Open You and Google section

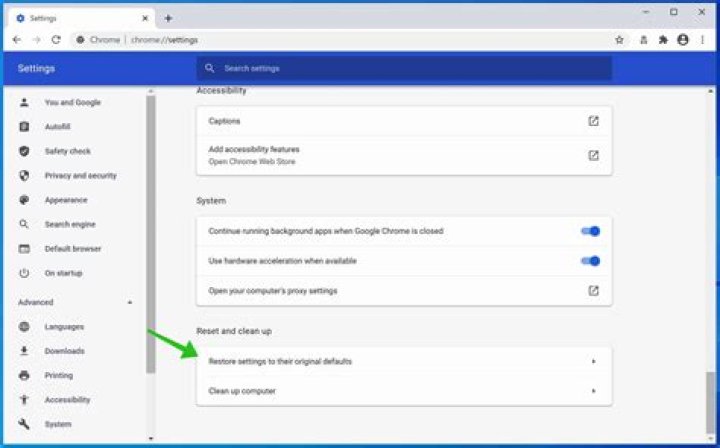click(73, 102)
